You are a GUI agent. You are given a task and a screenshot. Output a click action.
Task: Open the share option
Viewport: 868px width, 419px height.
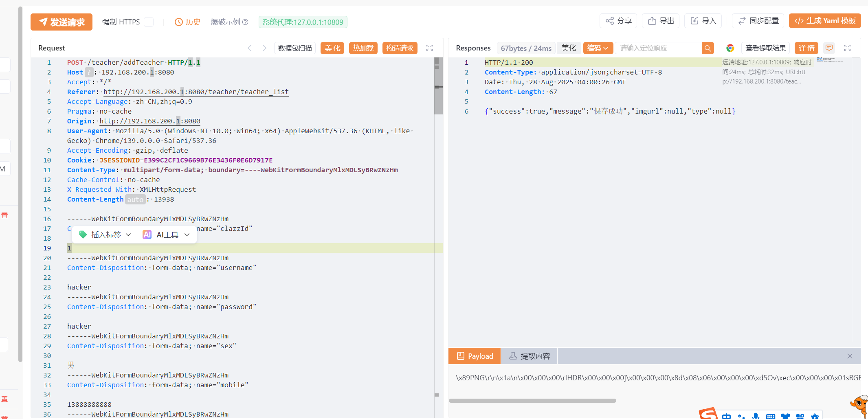click(x=618, y=21)
